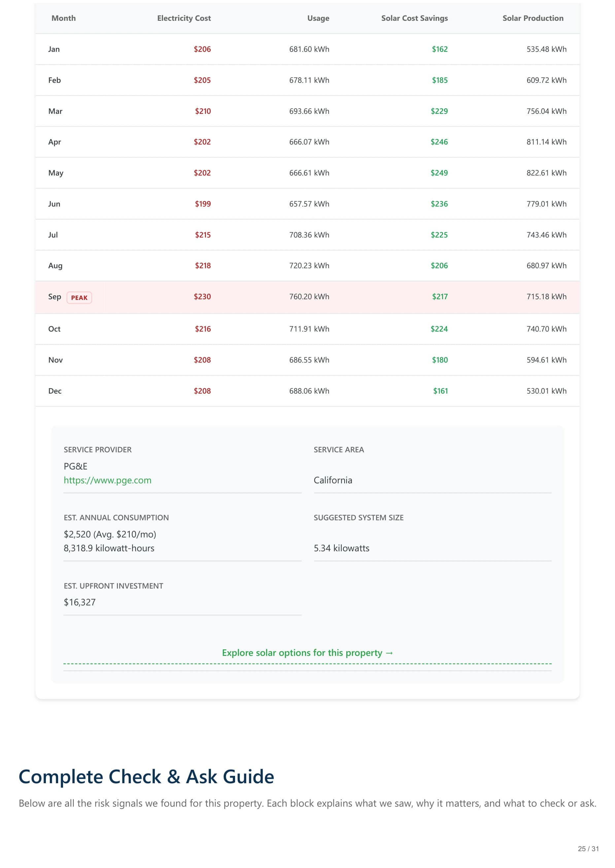This screenshot has height=868, width=615.
Task: Click the California service area value
Action: (333, 480)
